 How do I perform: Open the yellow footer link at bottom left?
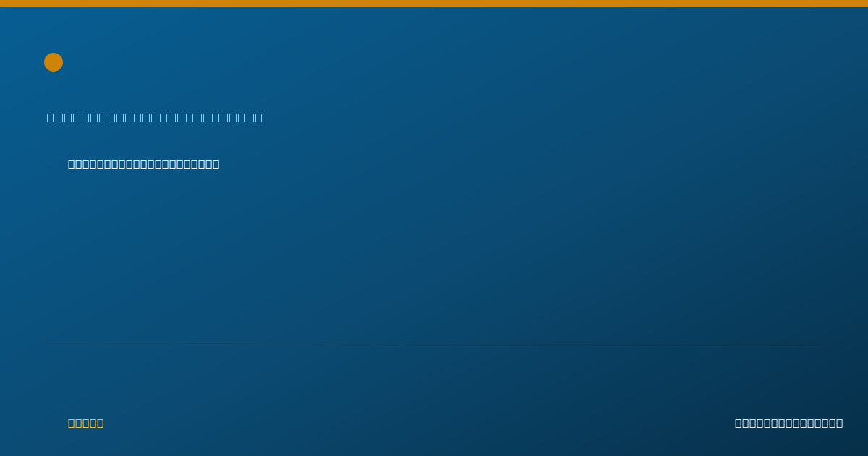pos(86,423)
